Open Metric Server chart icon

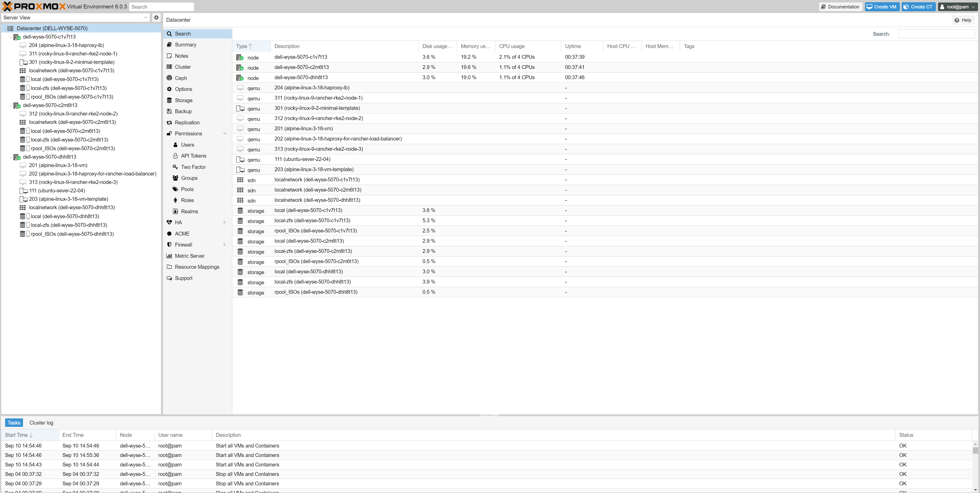coord(169,256)
